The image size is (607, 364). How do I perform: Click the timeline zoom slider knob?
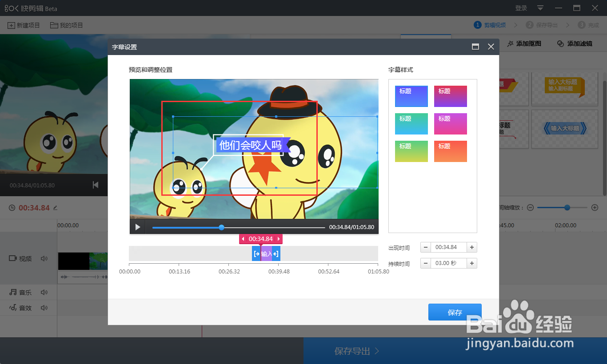coord(567,207)
